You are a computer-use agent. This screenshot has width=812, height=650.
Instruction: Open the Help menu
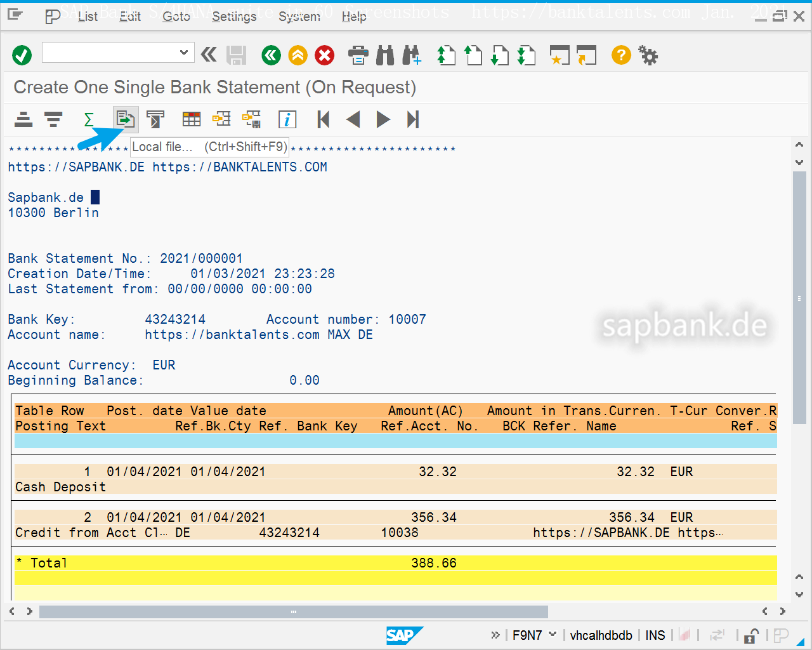tap(354, 17)
